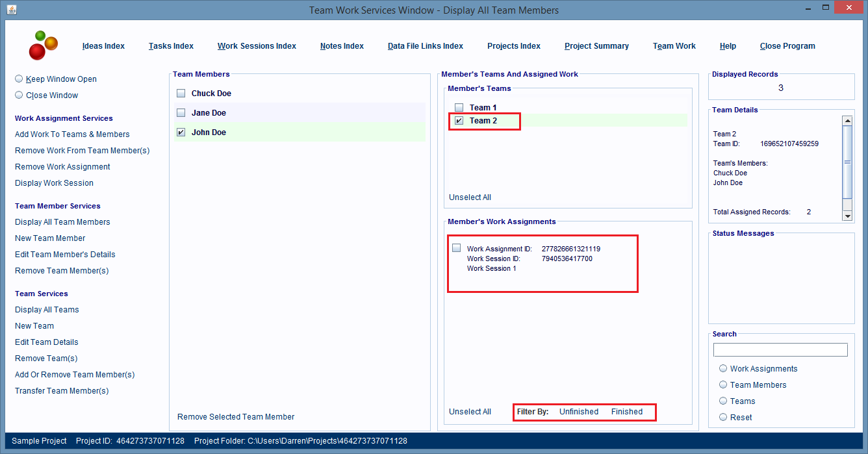Viewport: 868px width, 454px height.
Task: Open the Project Summary menu
Action: 596,46
